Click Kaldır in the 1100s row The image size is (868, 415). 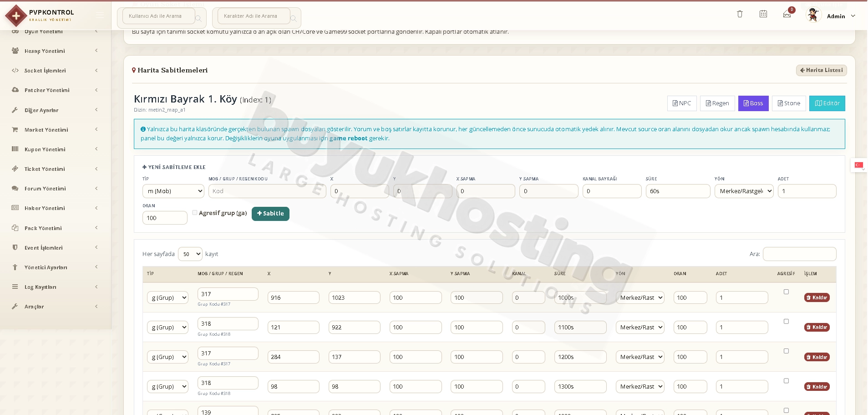(817, 327)
